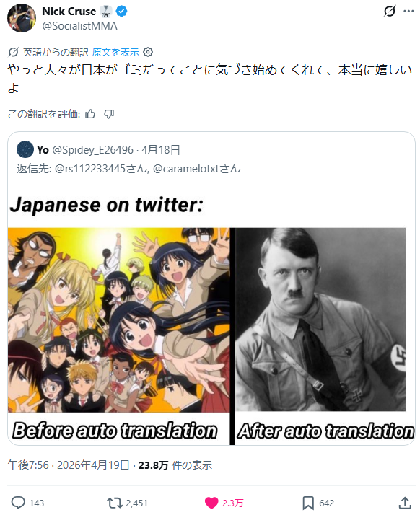This screenshot has width=420, height=515.
Task: Rate the translation with thumbs down
Action: pos(109,114)
